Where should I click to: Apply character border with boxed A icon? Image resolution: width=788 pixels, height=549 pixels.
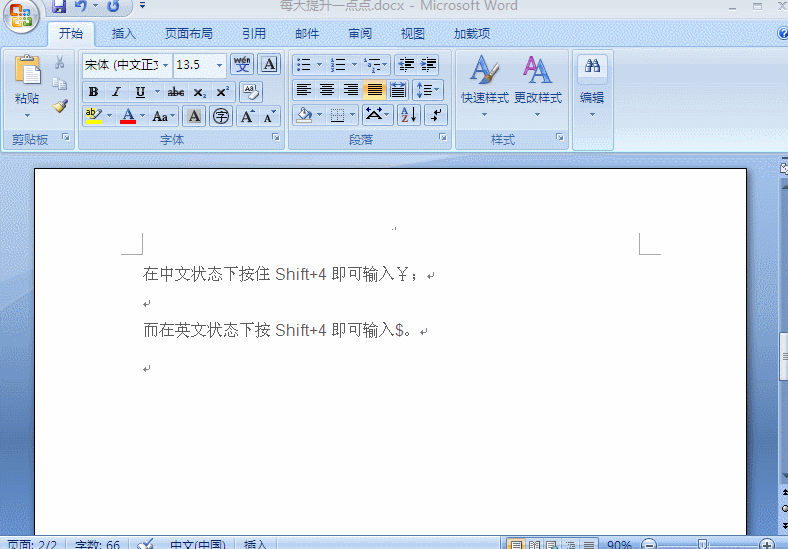tap(269, 64)
